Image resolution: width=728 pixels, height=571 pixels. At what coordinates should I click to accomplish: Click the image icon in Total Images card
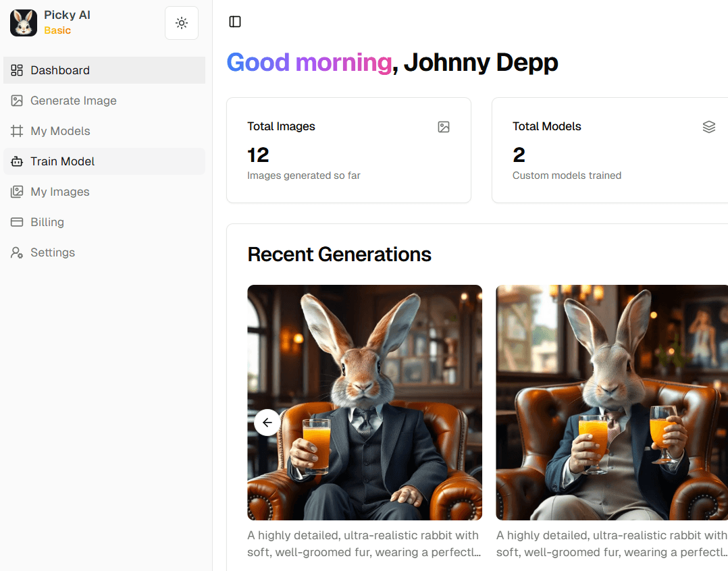(x=444, y=127)
